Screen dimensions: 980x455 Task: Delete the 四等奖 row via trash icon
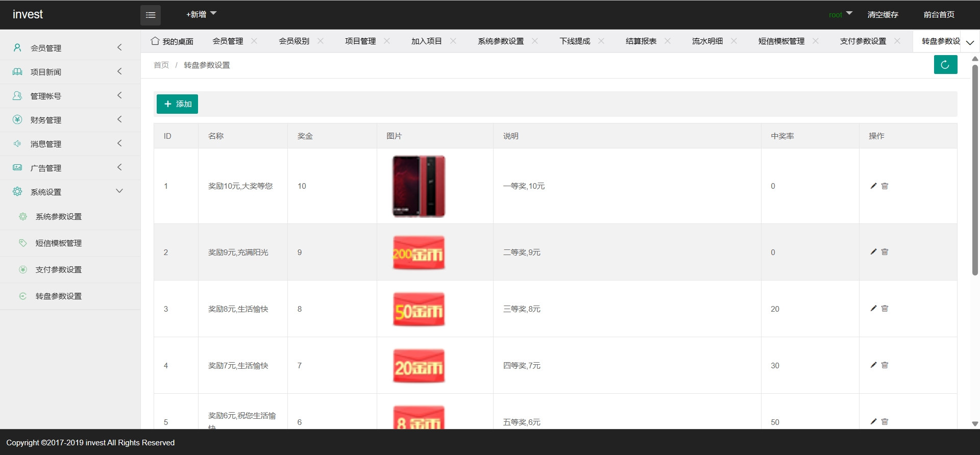[x=885, y=365]
